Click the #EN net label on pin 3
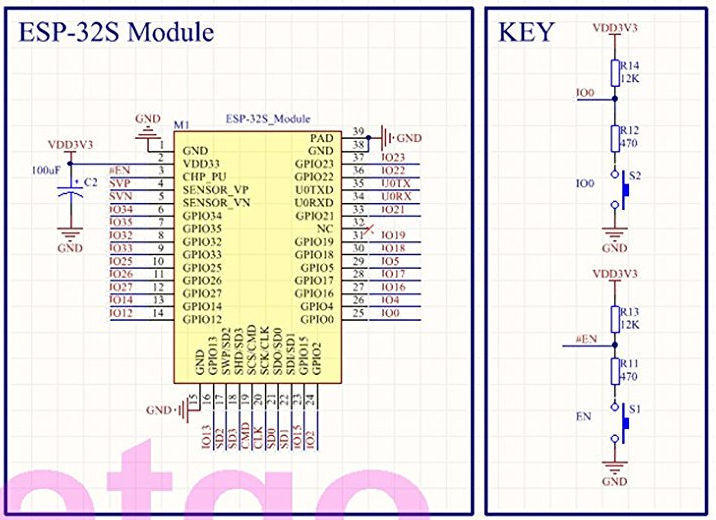 pyautogui.click(x=119, y=171)
